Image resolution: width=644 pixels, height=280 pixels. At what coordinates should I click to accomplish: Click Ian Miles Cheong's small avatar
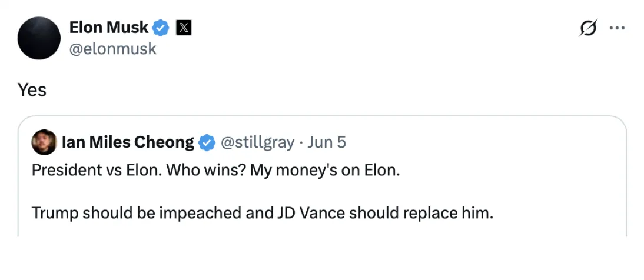tap(44, 142)
